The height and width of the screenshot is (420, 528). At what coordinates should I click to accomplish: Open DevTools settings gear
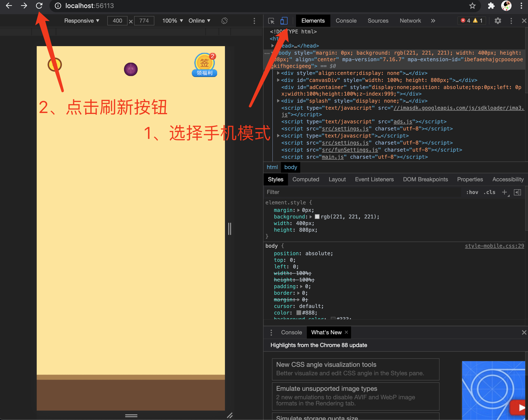(x=497, y=21)
